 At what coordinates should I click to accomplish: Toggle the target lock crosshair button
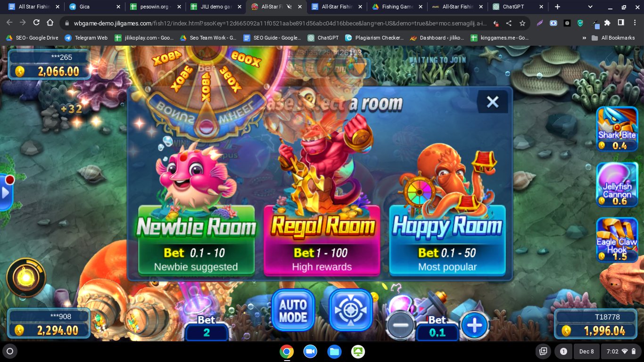coord(350,310)
